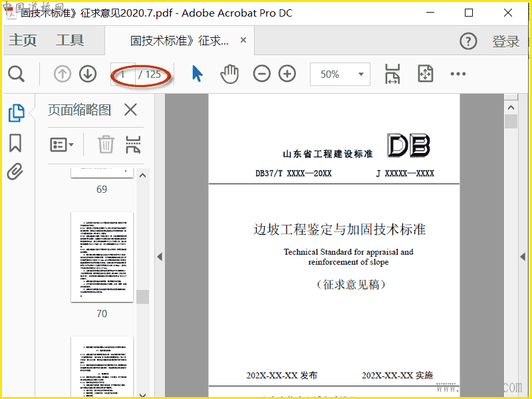Open the page thumbnails sidebar icon
532x399 pixels.
coord(16,113)
